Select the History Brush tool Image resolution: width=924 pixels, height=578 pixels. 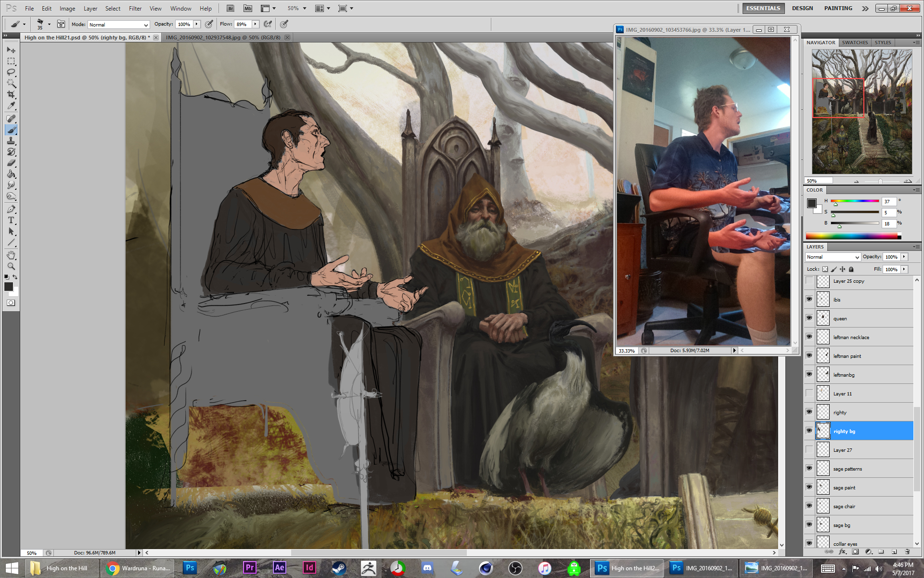point(11,152)
